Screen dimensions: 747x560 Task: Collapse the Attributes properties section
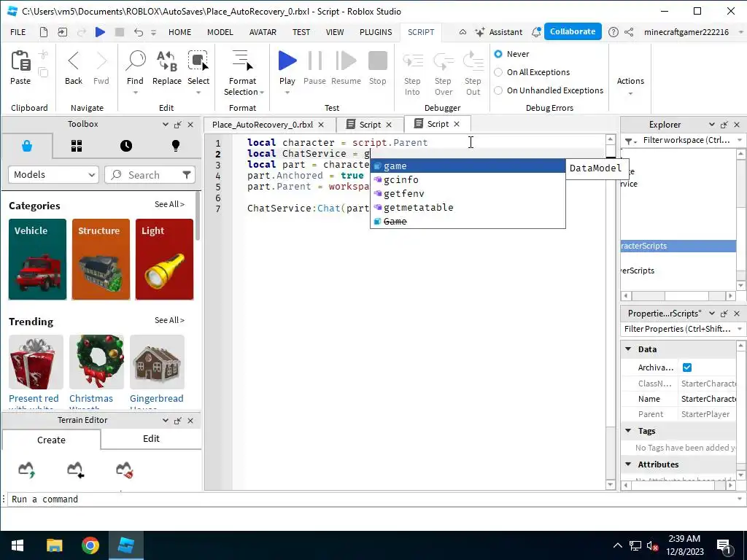[x=628, y=464]
